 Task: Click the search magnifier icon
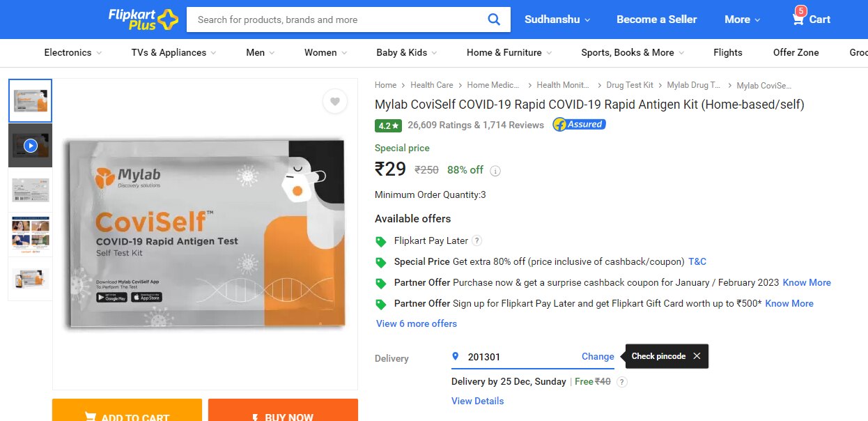click(x=494, y=20)
